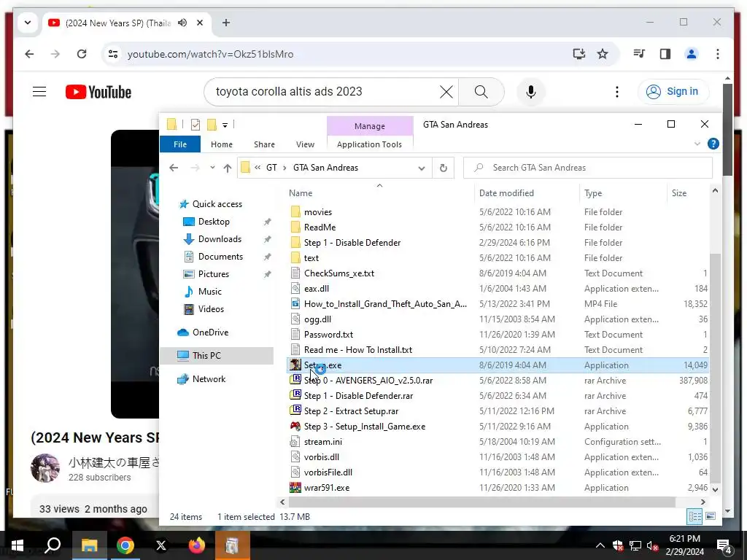Open Windows Start menu
The height and width of the screenshot is (560, 747).
coord(18,545)
